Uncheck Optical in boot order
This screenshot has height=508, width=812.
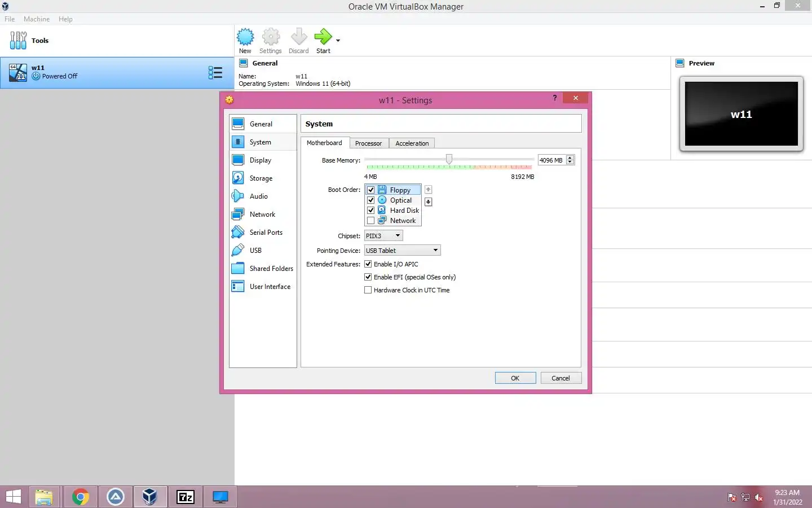[370, 200]
